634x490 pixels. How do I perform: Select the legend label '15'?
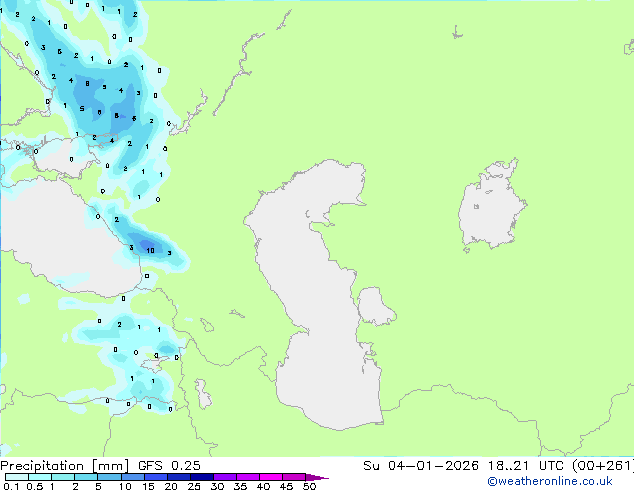[x=148, y=486]
